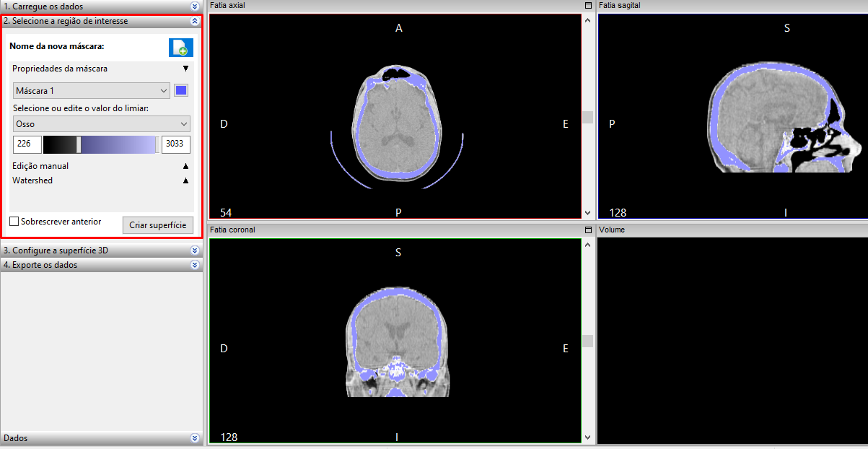
Task: Click the coronal scrollbar down arrow
Action: click(x=588, y=438)
